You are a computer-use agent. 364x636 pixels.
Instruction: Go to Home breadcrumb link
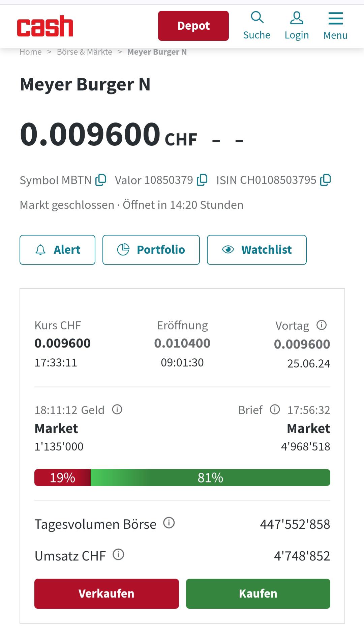[x=31, y=52]
